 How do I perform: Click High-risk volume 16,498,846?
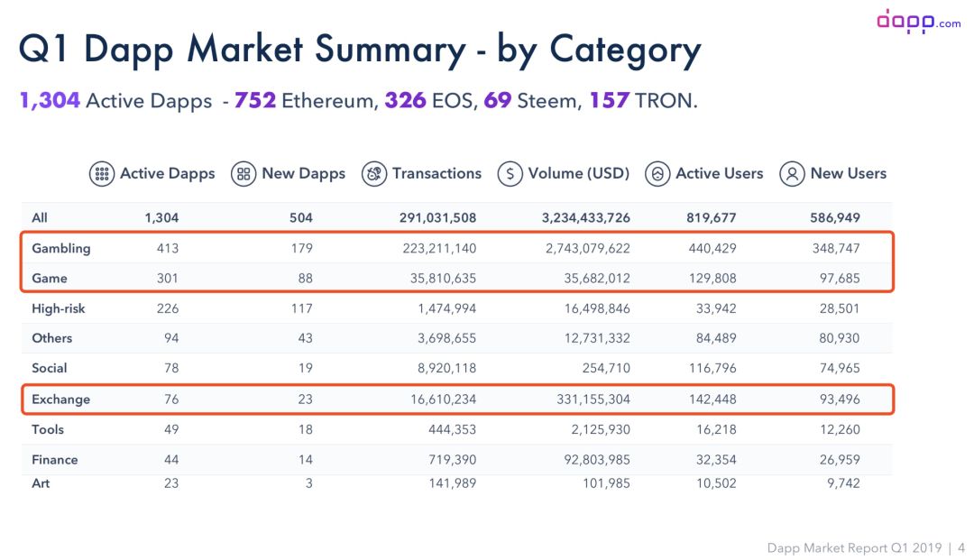[597, 308]
